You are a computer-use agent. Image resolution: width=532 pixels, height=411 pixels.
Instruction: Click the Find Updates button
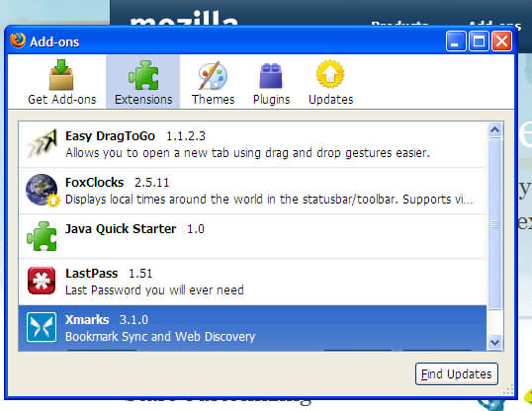point(456,373)
